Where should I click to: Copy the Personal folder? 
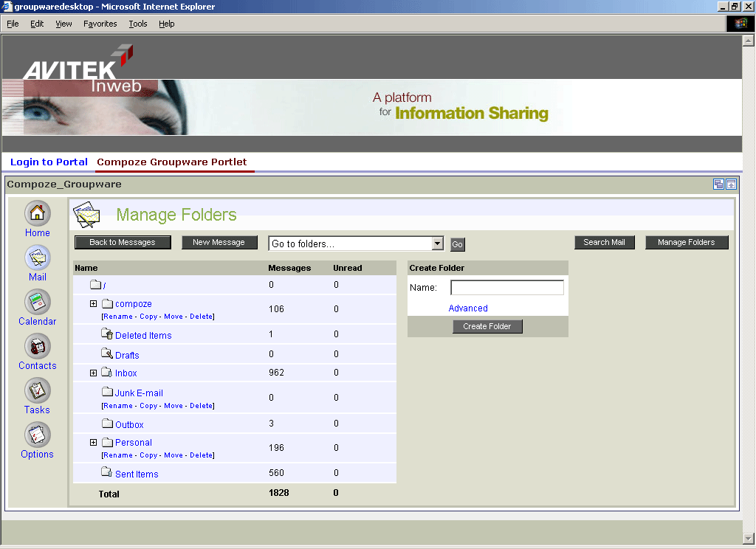(x=148, y=455)
